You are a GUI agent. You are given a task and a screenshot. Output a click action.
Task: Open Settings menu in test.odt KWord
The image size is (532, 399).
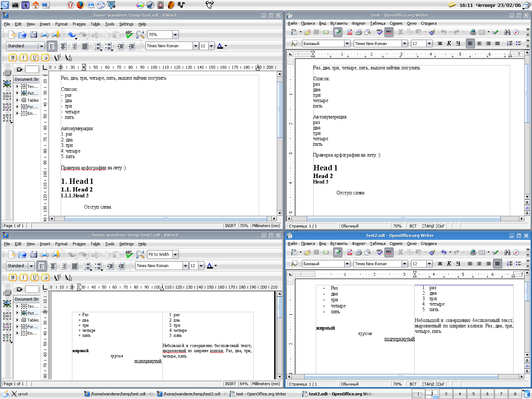pyautogui.click(x=126, y=24)
